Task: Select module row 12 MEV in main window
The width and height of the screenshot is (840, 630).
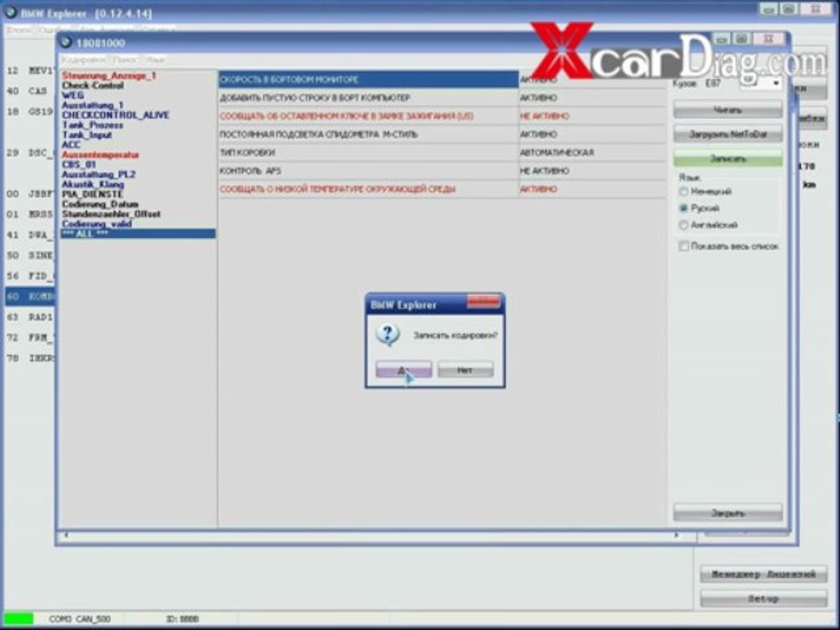Action: pyautogui.click(x=30, y=70)
